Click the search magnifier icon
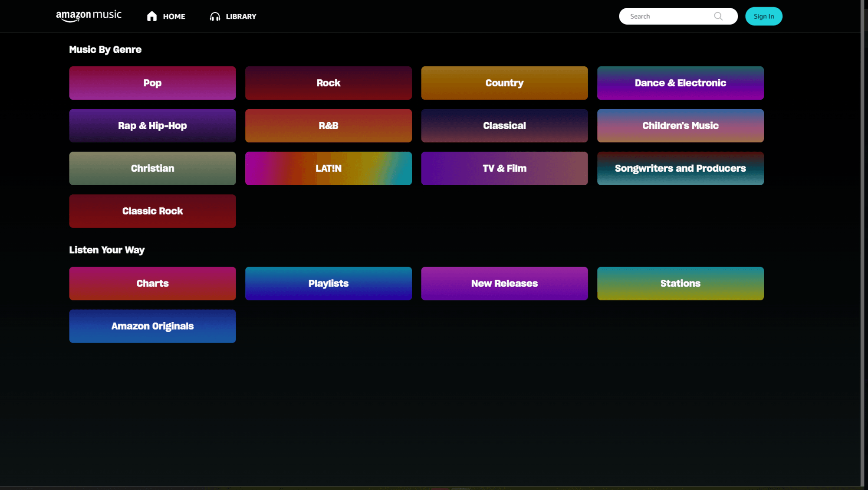The image size is (868, 490). coord(718,16)
